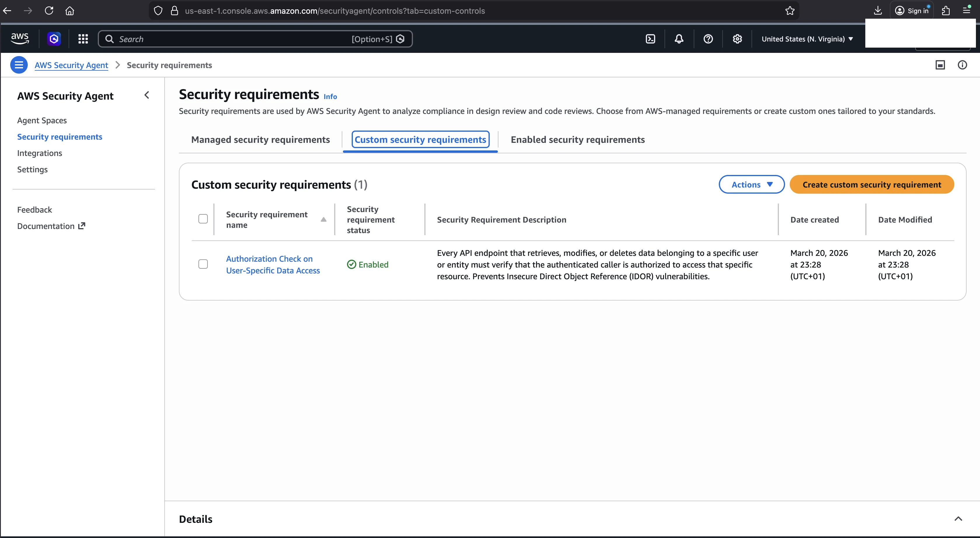Click Create custom security requirement button
980x538 pixels.
pos(871,184)
